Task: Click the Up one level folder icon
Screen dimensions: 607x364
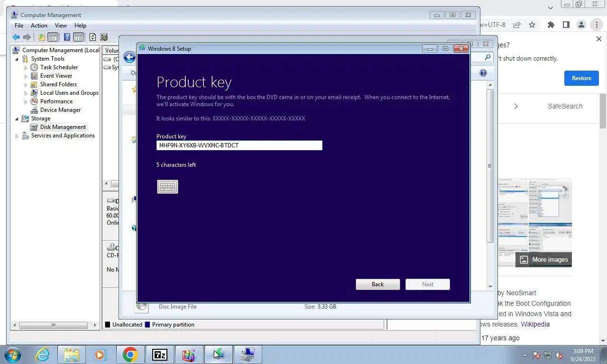Action: [x=42, y=37]
